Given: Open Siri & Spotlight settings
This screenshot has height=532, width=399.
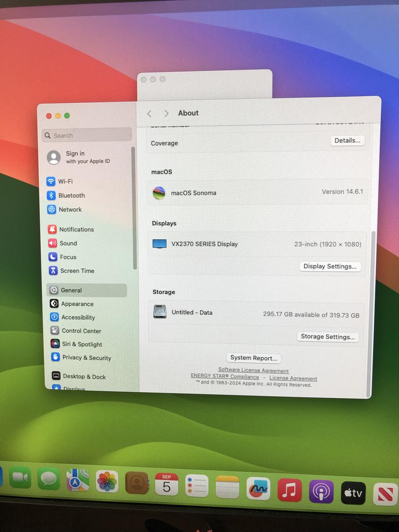Looking at the screenshot, I should coord(82,344).
